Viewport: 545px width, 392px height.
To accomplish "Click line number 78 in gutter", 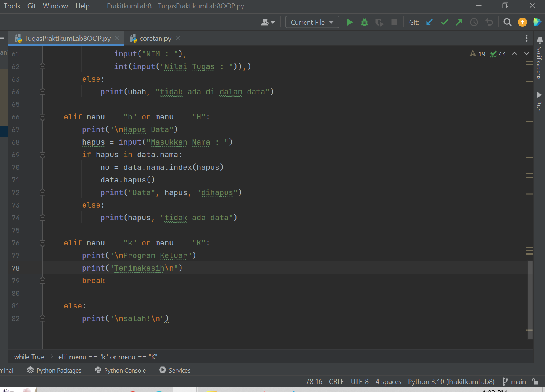I will click(15, 268).
